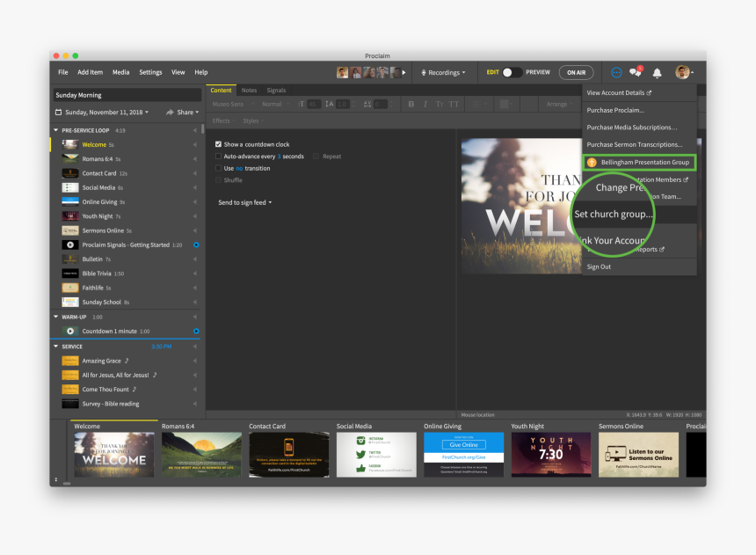Click Purchase Sermon Transcriptions... entry

(635, 144)
